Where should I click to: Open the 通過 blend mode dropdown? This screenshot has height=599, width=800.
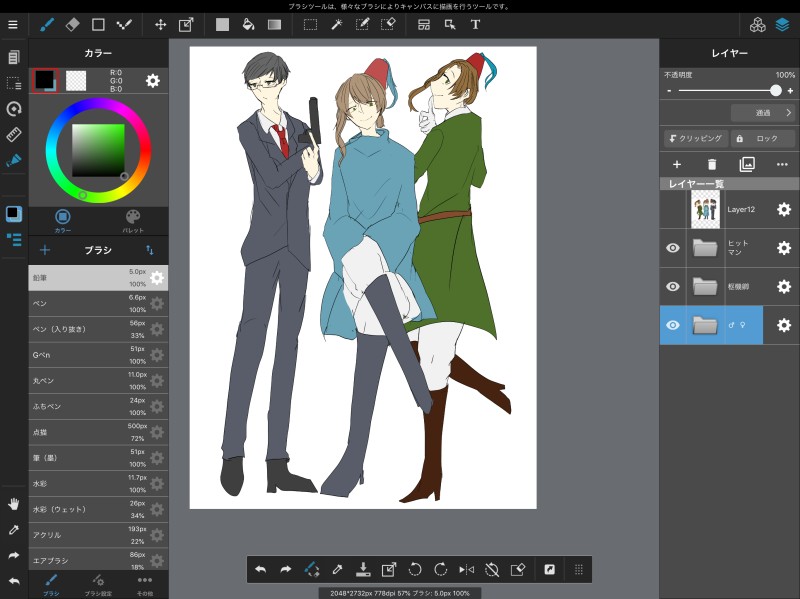click(x=762, y=113)
